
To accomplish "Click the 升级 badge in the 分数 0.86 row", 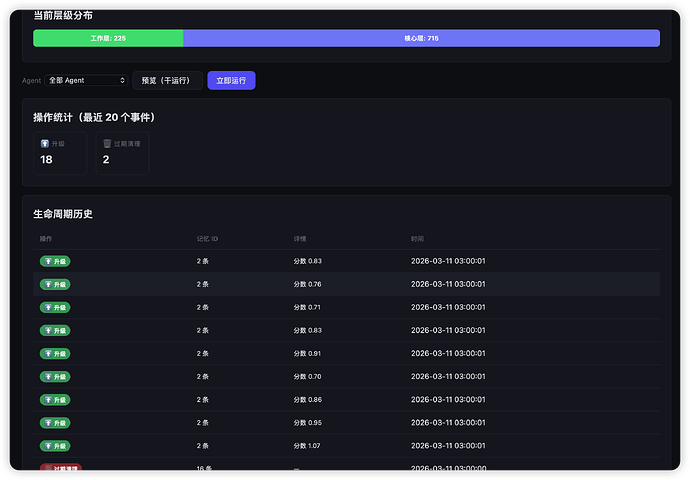I will (x=55, y=400).
